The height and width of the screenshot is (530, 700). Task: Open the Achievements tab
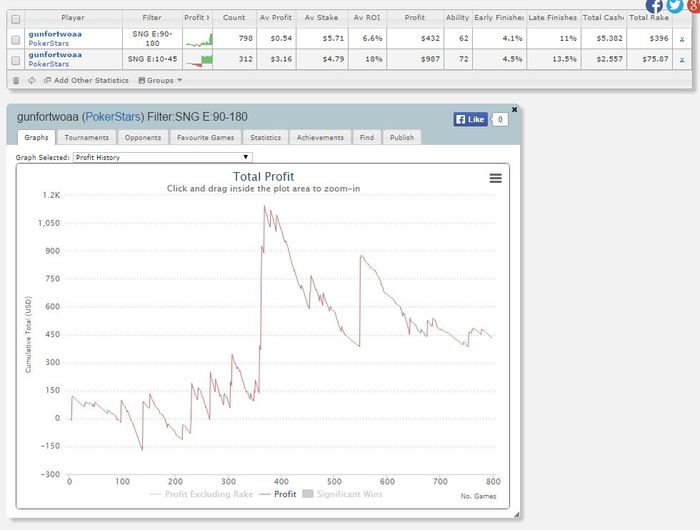coord(320,137)
